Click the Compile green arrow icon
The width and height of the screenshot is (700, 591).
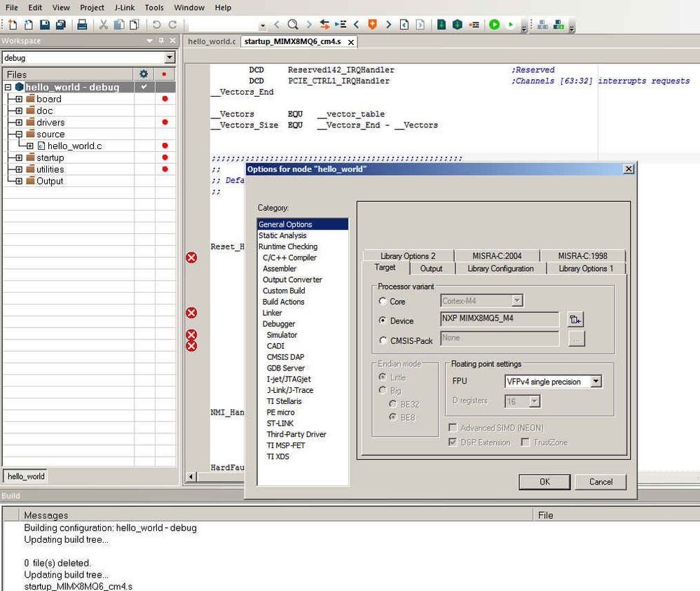click(441, 25)
